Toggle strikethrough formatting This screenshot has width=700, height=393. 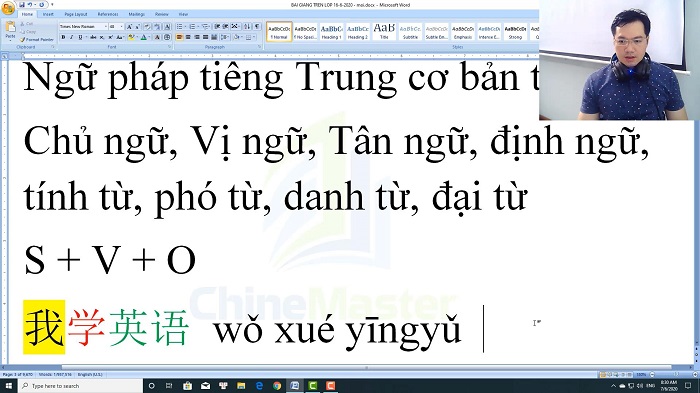point(93,37)
